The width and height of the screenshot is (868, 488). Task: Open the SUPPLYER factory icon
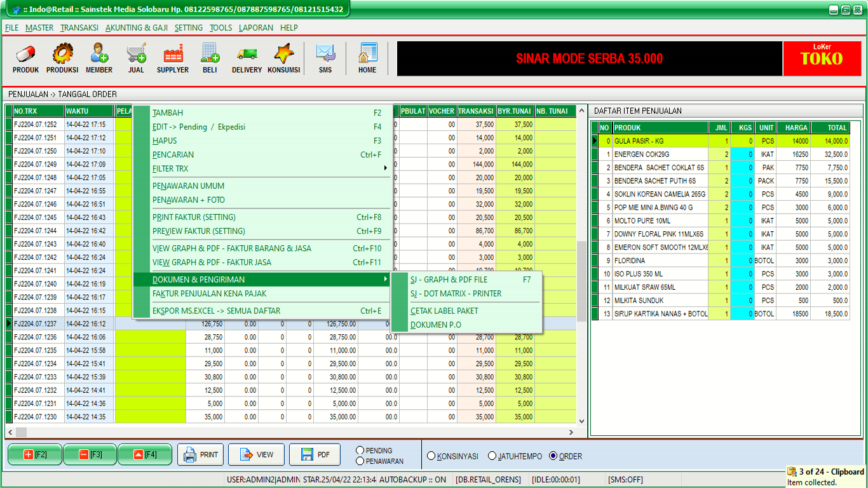tap(173, 59)
